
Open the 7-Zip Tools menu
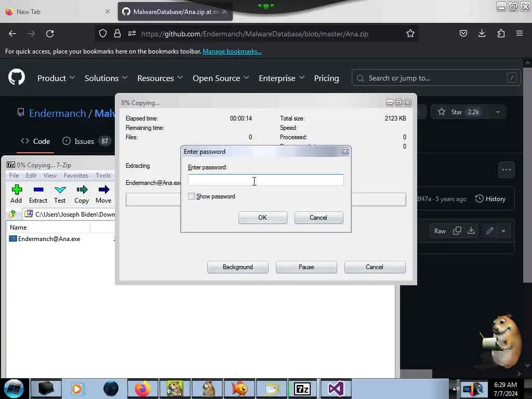click(103, 176)
